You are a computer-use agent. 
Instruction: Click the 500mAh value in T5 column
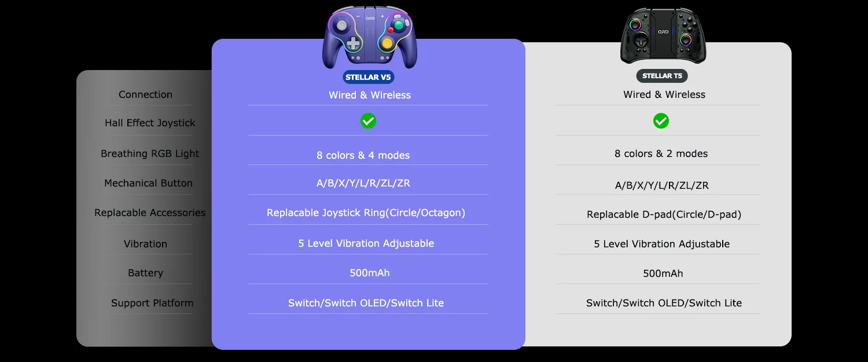pos(663,273)
